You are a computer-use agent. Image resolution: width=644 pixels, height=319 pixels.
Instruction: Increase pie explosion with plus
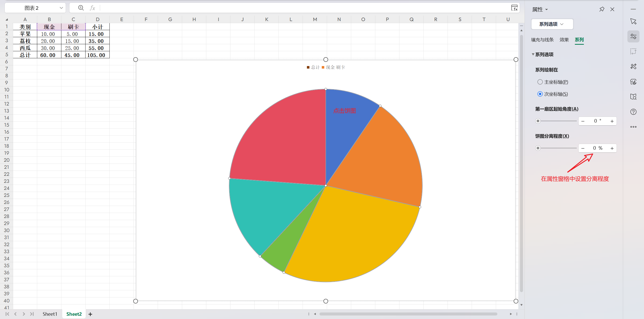pyautogui.click(x=612, y=148)
